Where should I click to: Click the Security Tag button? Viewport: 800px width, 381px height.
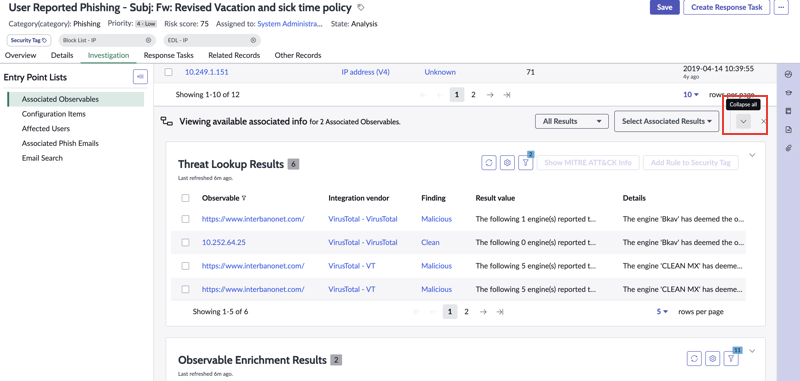29,40
